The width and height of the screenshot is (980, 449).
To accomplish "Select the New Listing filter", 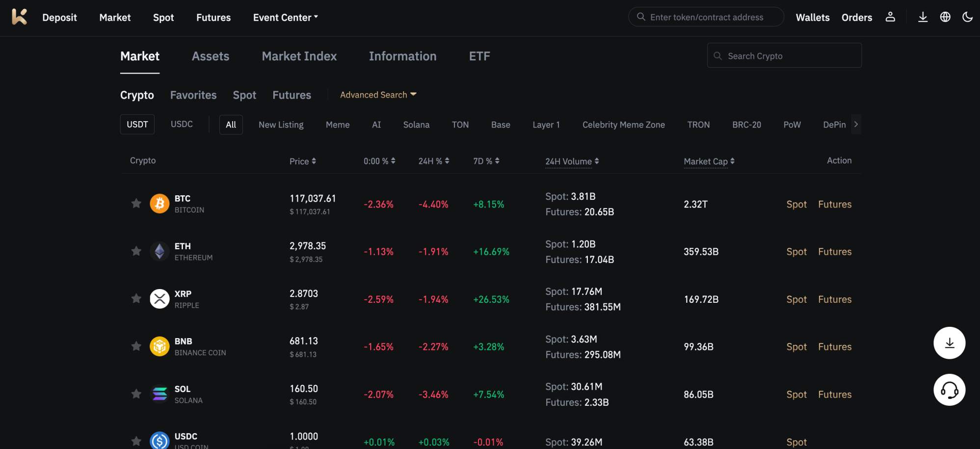I will pyautogui.click(x=281, y=124).
